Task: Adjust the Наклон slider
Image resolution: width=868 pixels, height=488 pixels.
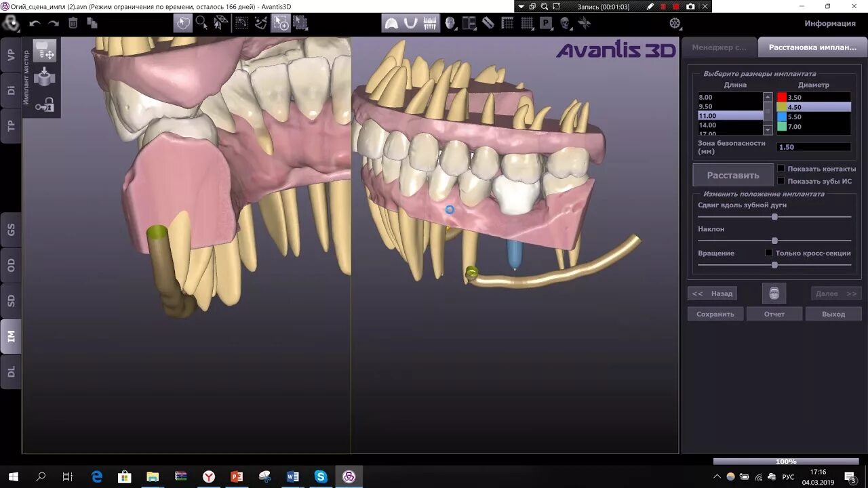Action: [774, 241]
